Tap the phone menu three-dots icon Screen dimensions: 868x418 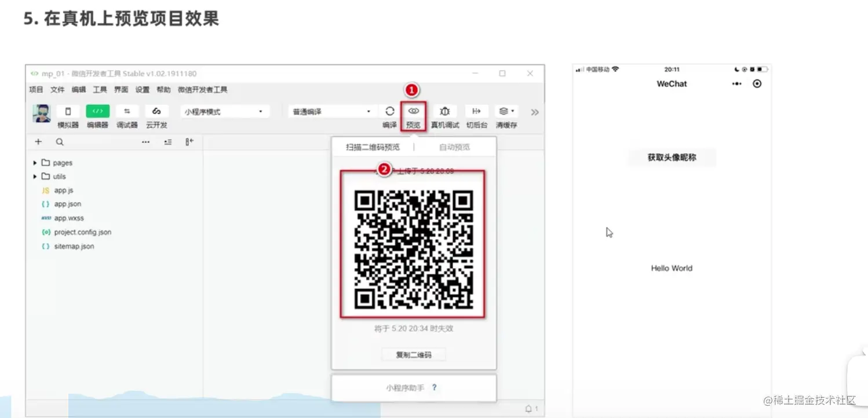click(736, 84)
